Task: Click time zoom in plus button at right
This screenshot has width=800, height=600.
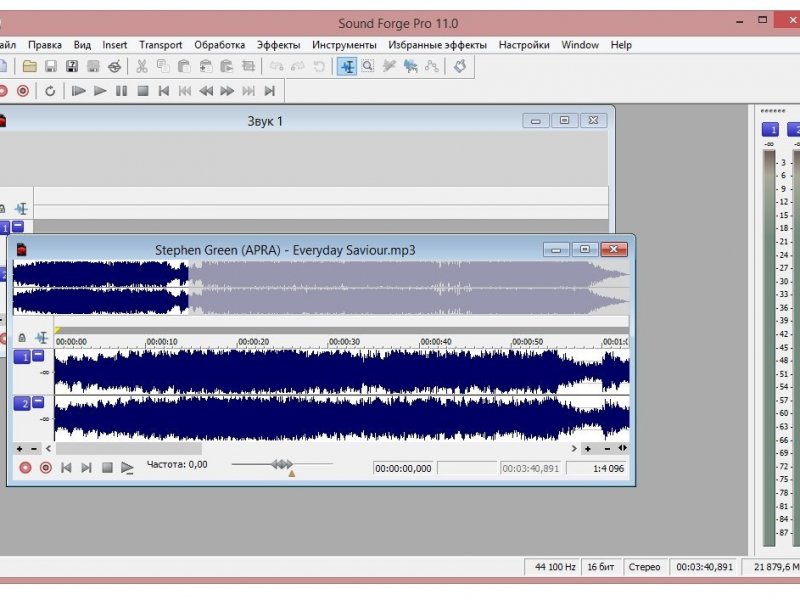Action: [588, 448]
